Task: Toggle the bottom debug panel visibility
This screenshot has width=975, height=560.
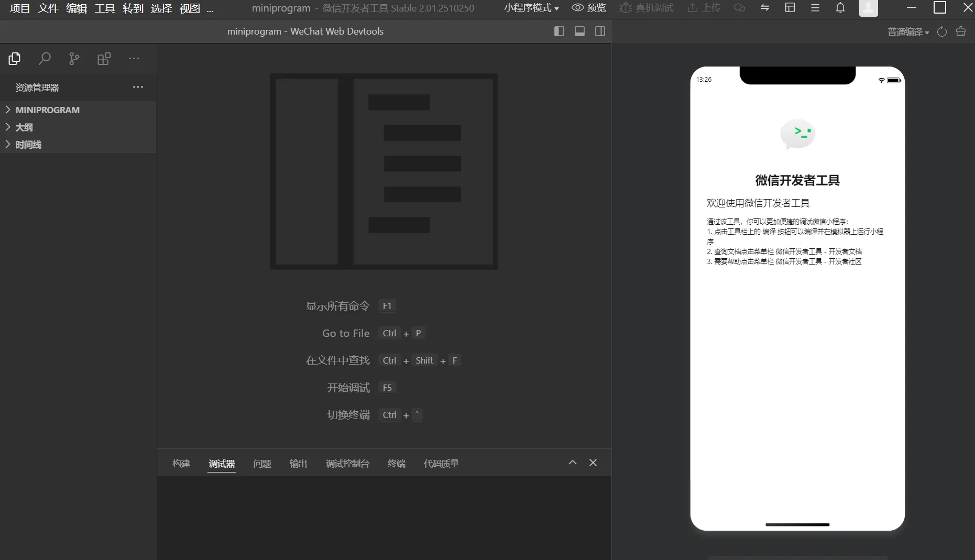Action: point(579,31)
